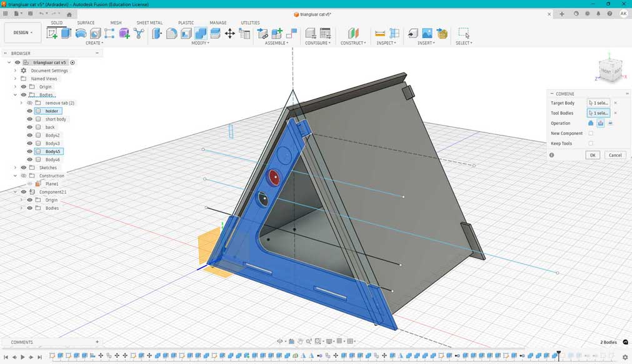Expand the Sketches folder
The width and height of the screenshot is (632, 364).
pyautogui.click(x=15, y=167)
